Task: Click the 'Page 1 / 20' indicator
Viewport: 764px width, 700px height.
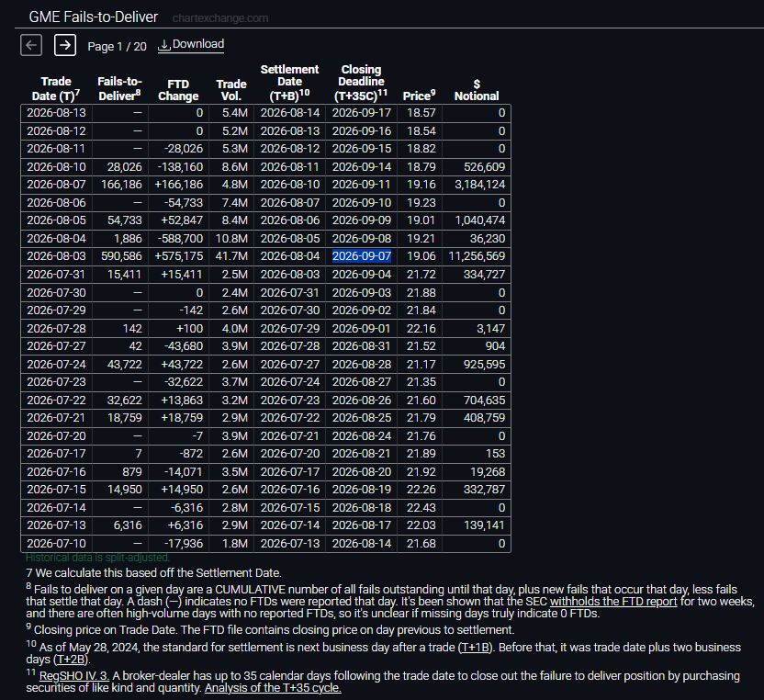Action: tap(117, 46)
